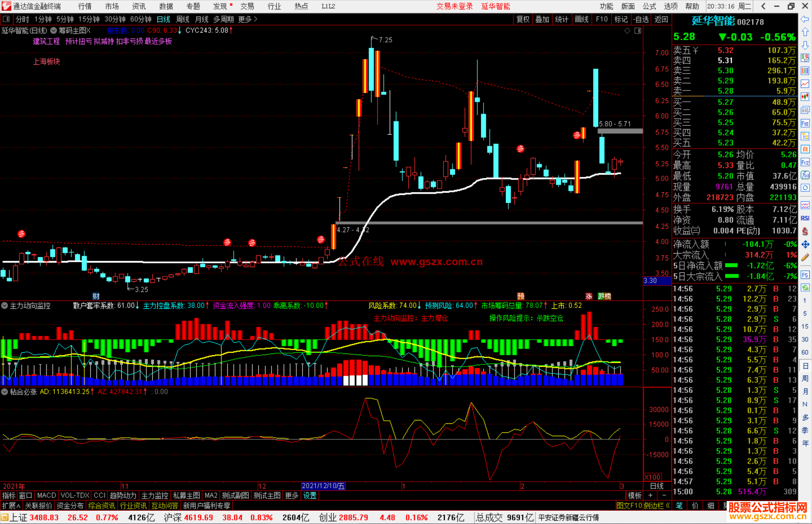Screen dimensions: 812x524
Task: Select the MACD indicator tab
Action: point(47,495)
